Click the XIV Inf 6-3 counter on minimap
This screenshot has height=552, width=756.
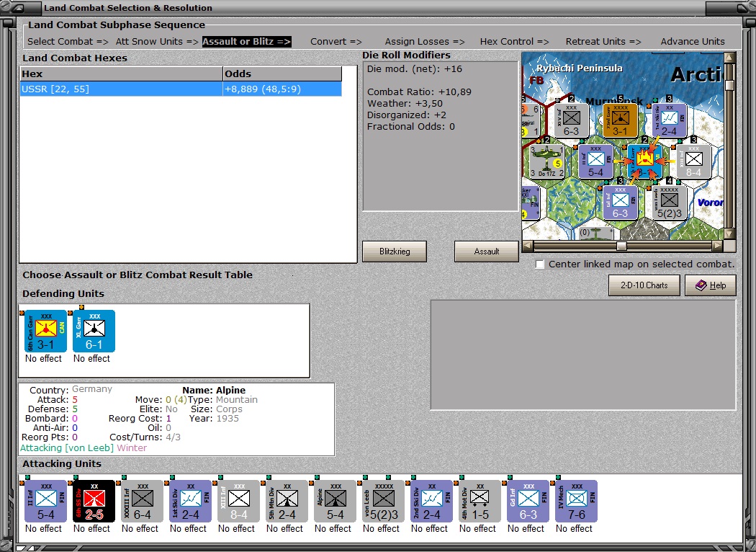[x=572, y=120]
